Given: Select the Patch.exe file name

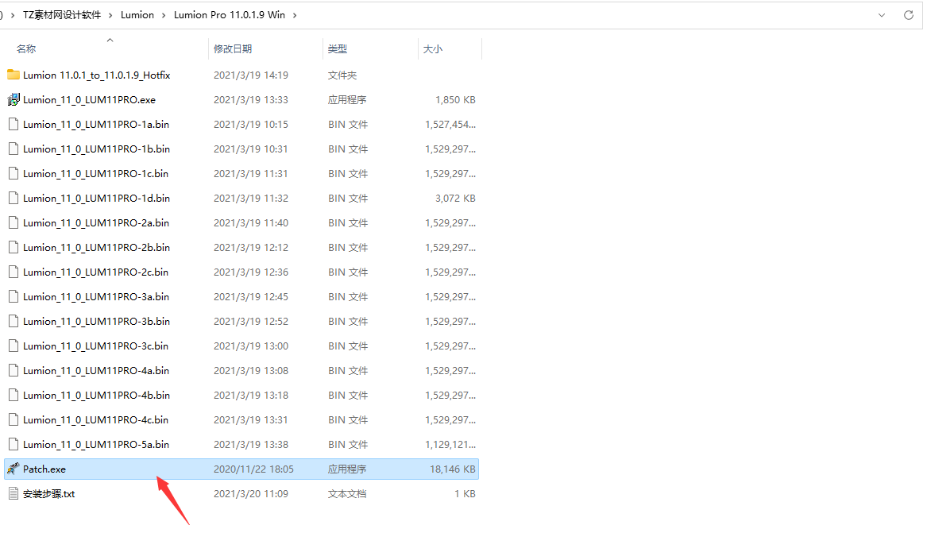Looking at the screenshot, I should pos(44,469).
